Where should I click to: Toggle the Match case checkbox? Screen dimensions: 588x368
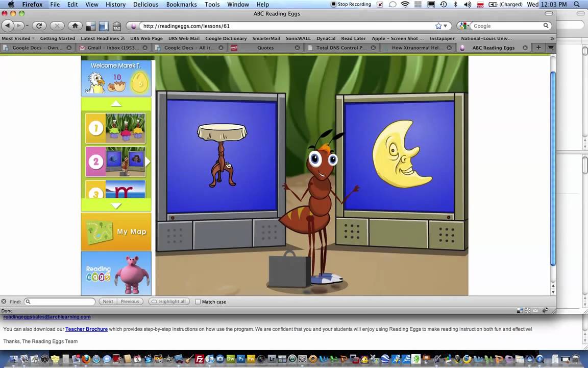[x=198, y=302]
